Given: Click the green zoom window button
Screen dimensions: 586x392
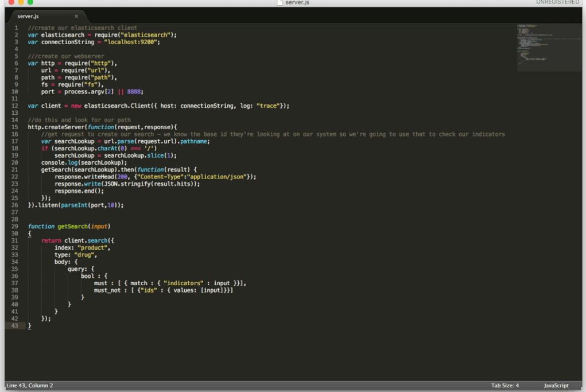Looking at the screenshot, I should coord(30,2).
